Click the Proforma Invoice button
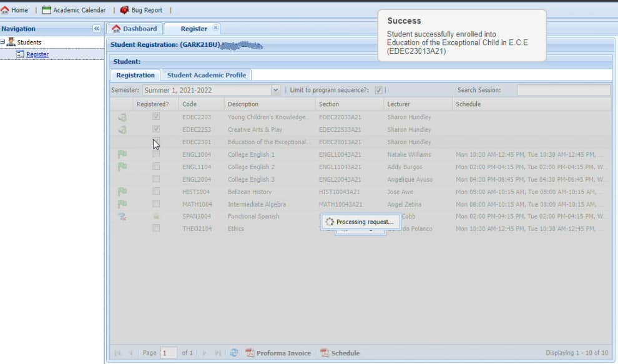 point(278,353)
